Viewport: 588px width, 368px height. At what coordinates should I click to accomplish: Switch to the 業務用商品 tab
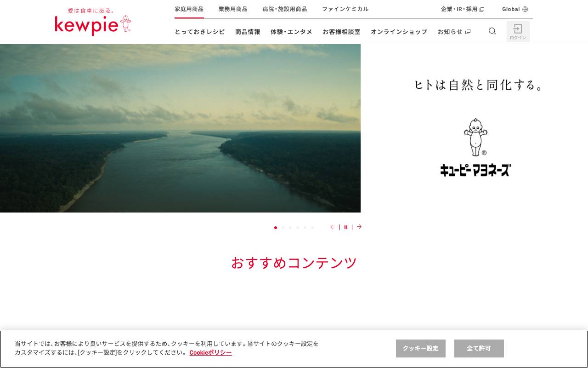click(233, 9)
